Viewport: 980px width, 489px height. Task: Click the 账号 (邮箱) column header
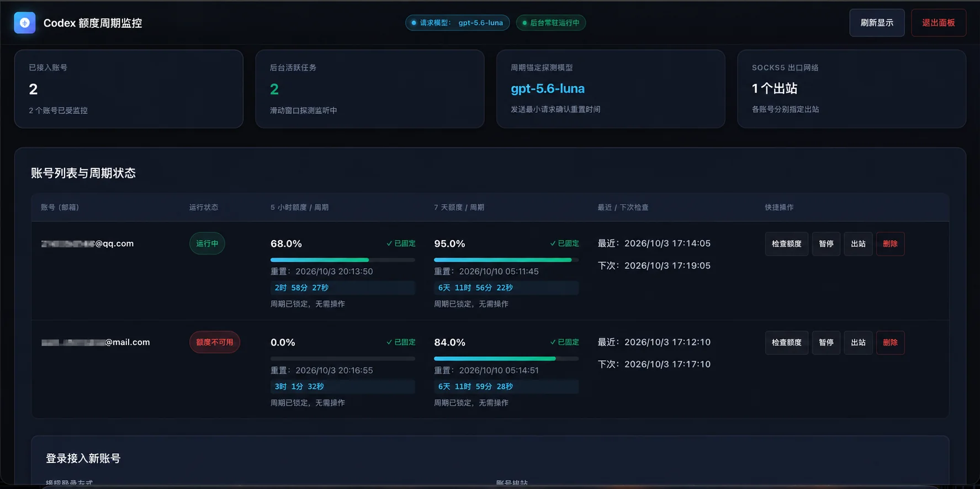[60, 207]
